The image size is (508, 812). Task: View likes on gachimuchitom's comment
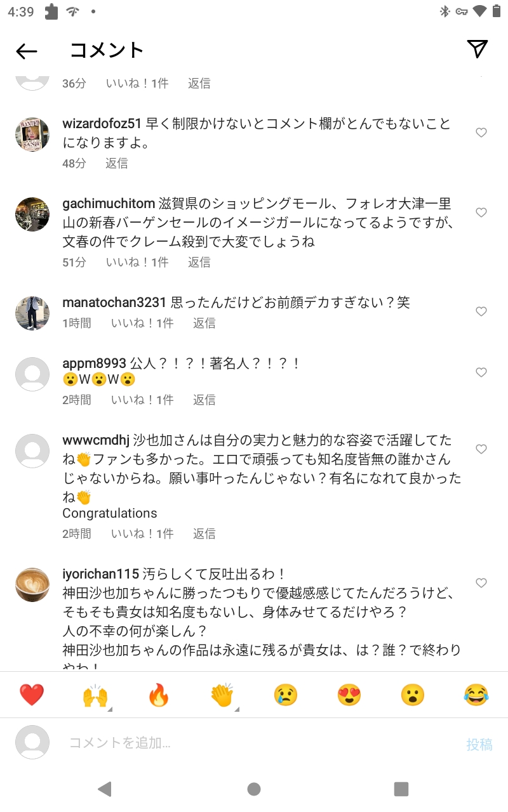point(137,262)
